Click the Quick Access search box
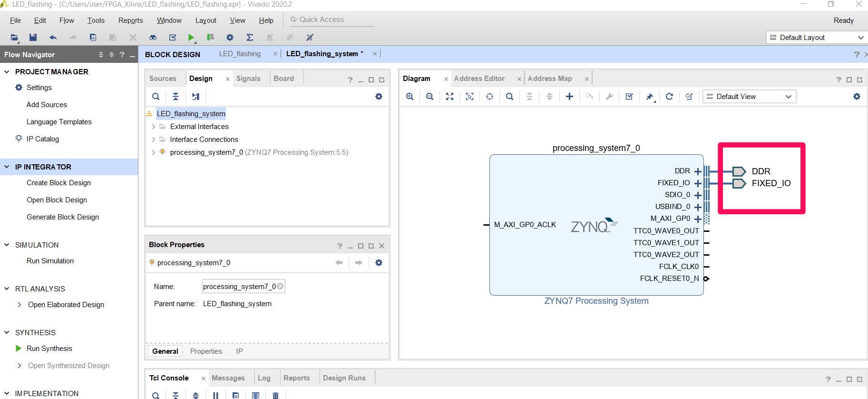This screenshot has width=868, height=399. tap(332, 20)
